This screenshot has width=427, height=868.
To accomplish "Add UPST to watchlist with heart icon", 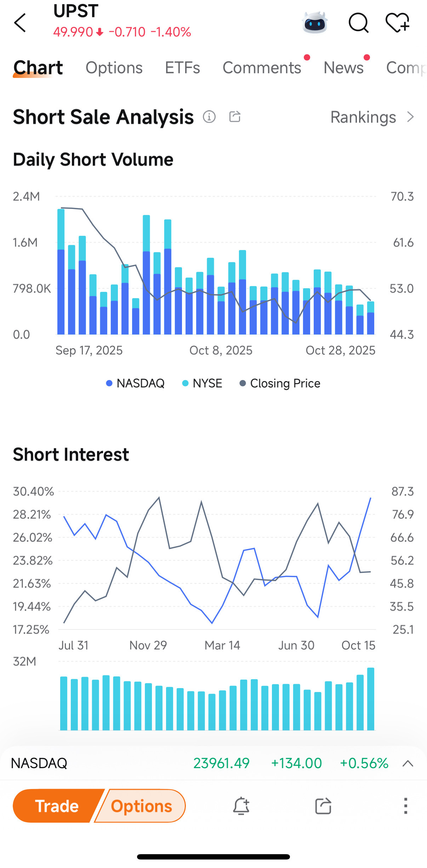I will (x=397, y=23).
